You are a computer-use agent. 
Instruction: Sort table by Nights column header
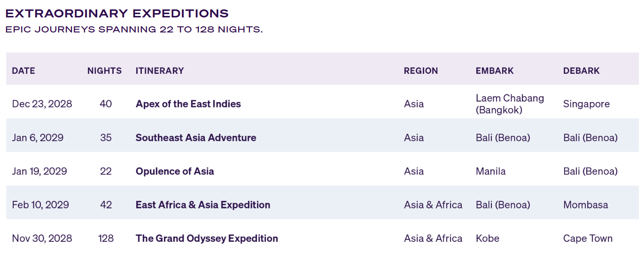[x=104, y=71]
